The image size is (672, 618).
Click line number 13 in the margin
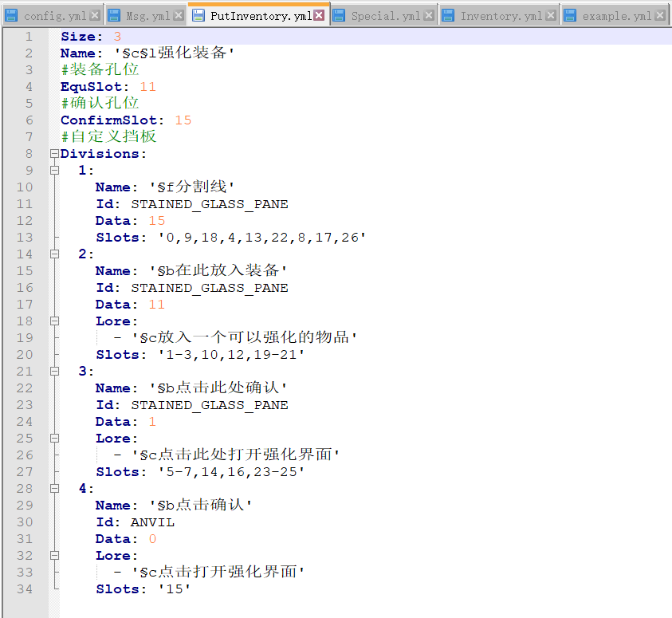click(25, 237)
